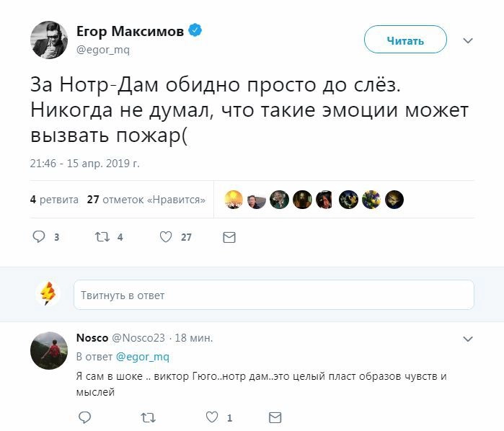This screenshot has height=431, width=504.
Task: Expand options chevron on Nosco reply
Action: 467,338
